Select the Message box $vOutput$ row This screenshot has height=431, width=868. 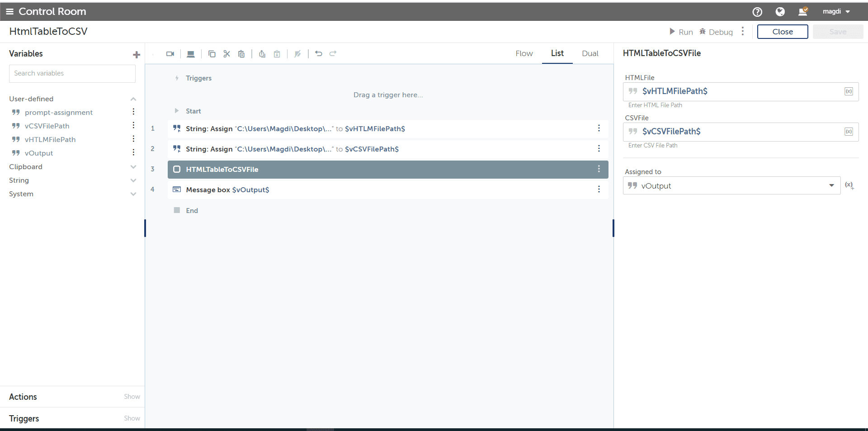[388, 190]
